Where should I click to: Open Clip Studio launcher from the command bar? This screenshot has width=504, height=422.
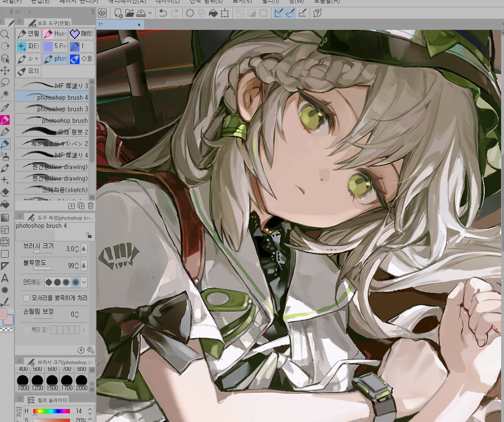[102, 13]
